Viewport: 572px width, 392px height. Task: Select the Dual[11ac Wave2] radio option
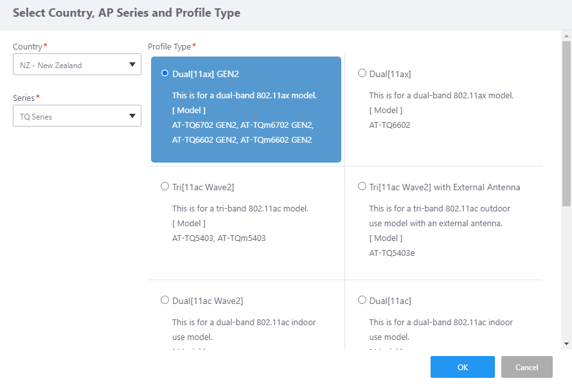pos(165,300)
